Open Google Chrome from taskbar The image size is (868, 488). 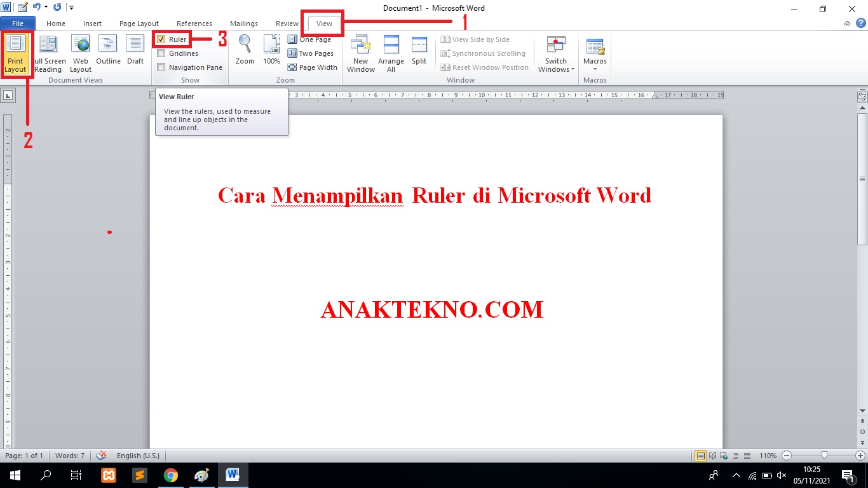[170, 475]
